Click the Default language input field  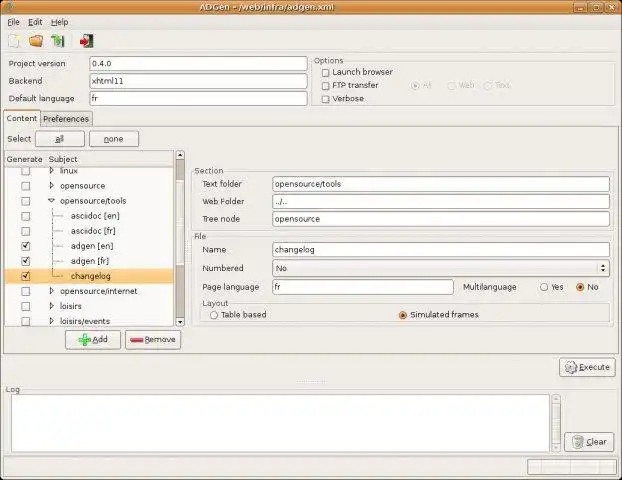(x=198, y=98)
